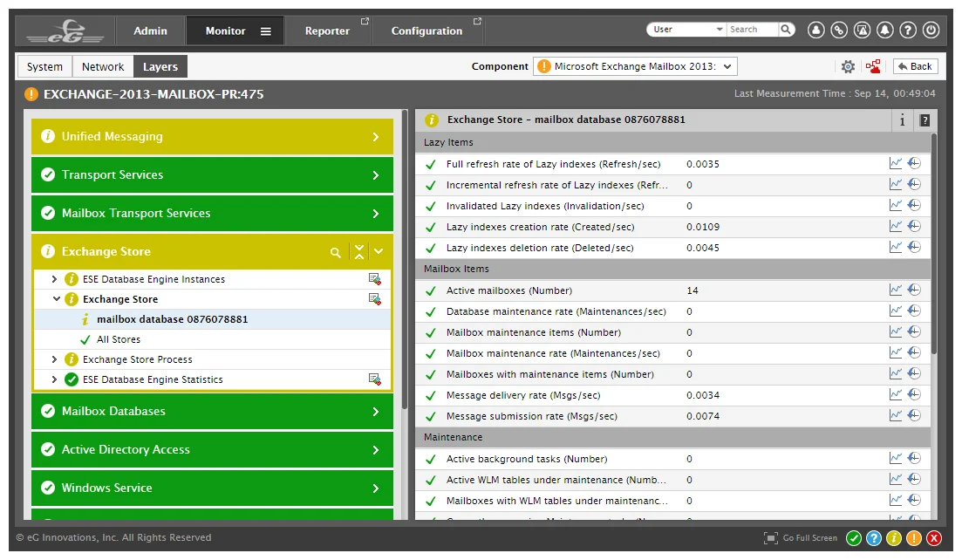Click the history clock icon for Database maintenance rate
The height and width of the screenshot is (560, 962).
(x=914, y=311)
